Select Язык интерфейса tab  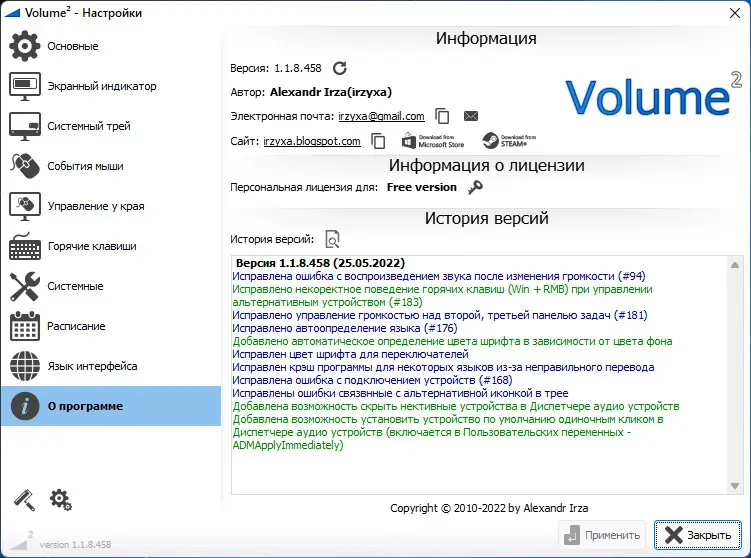click(x=111, y=366)
